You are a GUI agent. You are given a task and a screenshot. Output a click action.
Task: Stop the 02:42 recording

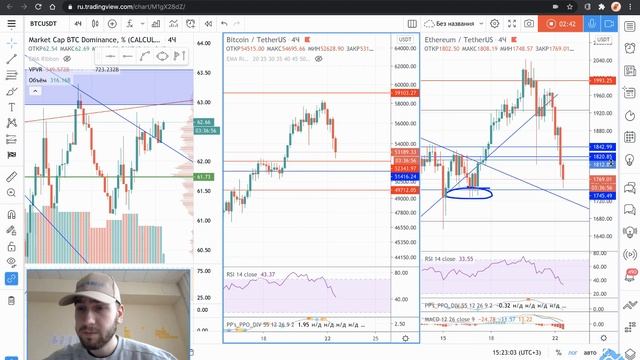tap(560, 24)
